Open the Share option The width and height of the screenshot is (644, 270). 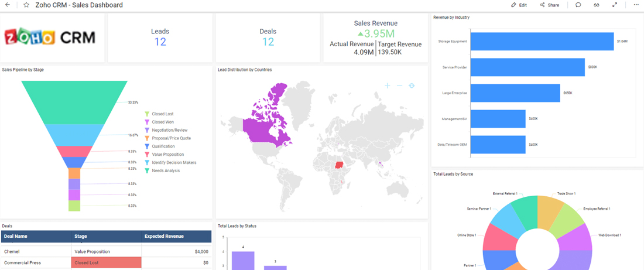pos(549,5)
